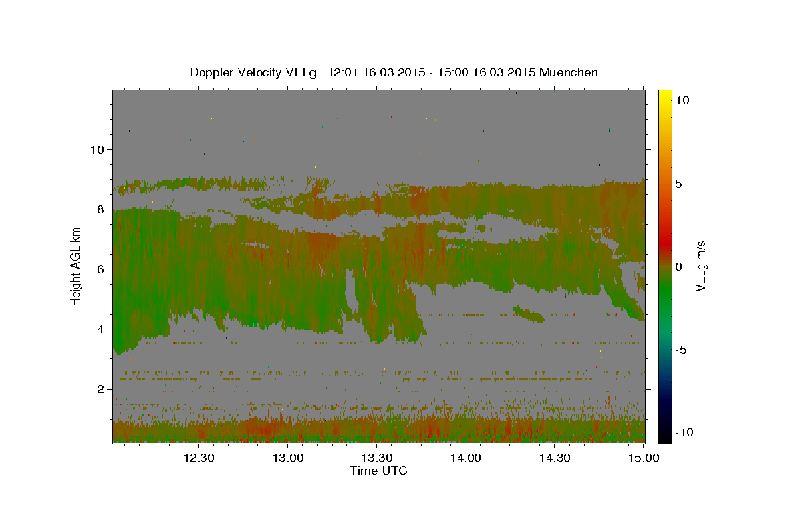Click the 'Muenchen' location label in title
This screenshot has width=798, height=532.
coord(569,72)
